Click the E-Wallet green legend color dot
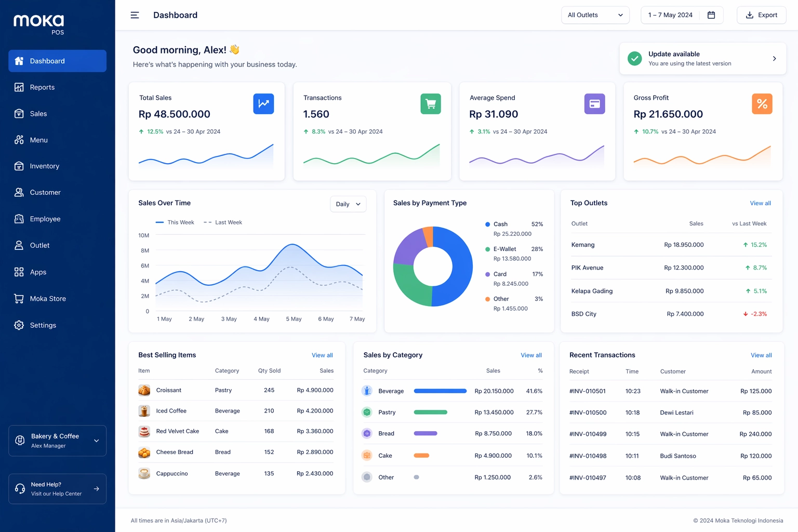This screenshot has height=532, width=798. point(487,249)
